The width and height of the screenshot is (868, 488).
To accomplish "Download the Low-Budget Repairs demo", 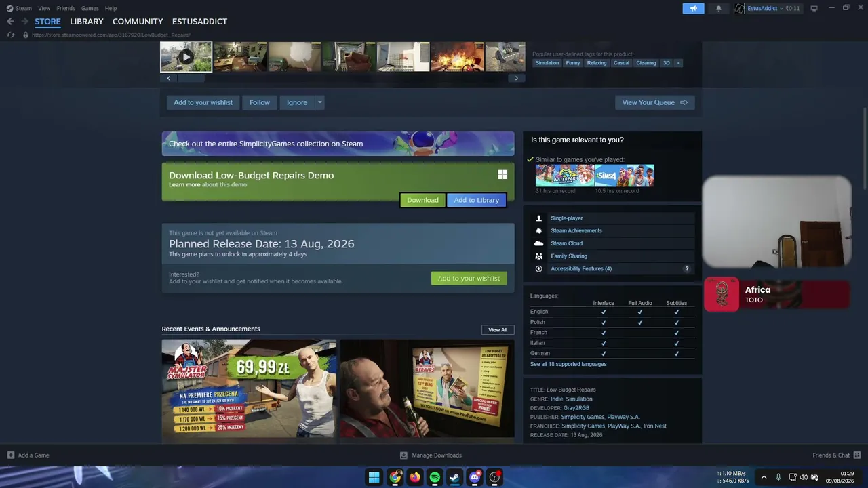I will [422, 200].
